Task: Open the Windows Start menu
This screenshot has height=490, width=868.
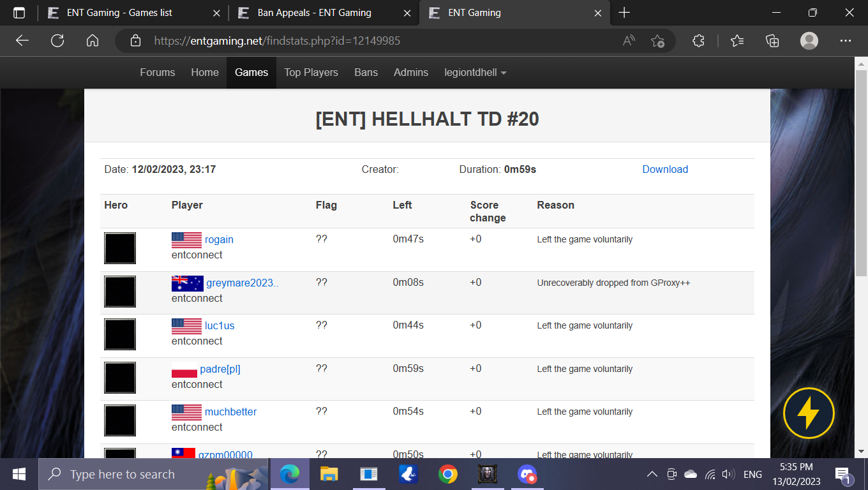Action: [19, 474]
